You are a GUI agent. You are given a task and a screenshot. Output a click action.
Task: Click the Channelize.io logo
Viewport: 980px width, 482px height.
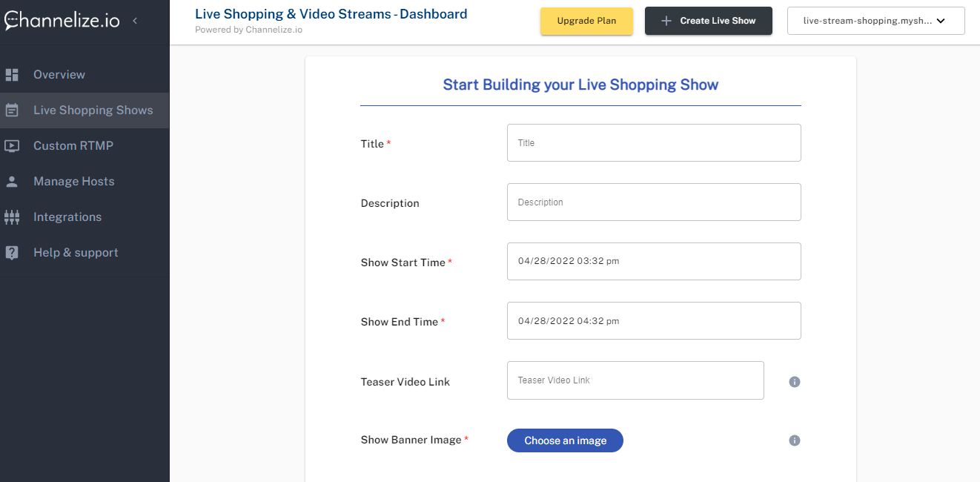(62, 20)
